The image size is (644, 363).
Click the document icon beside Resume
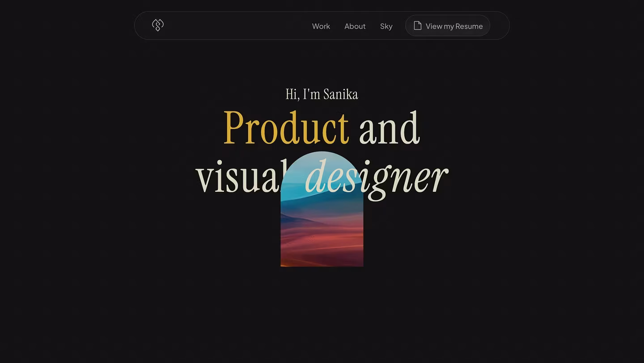(417, 25)
